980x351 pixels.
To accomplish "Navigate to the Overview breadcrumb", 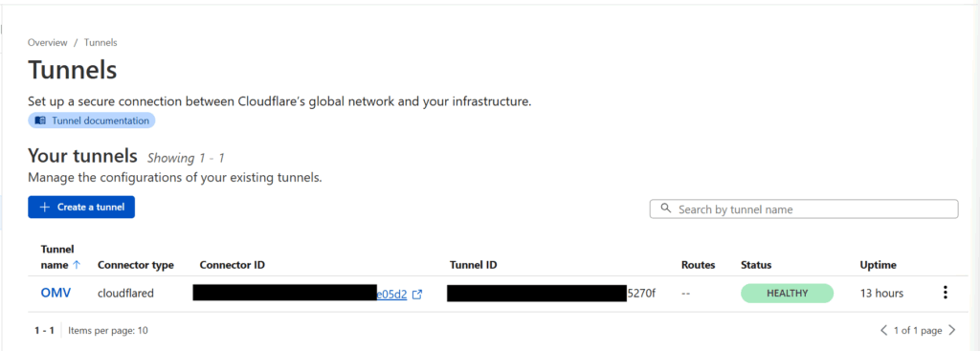I will pos(48,42).
